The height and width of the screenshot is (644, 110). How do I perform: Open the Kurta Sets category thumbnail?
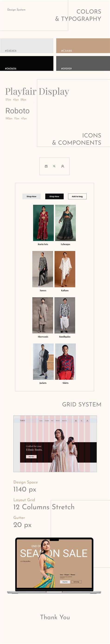[43, 223]
